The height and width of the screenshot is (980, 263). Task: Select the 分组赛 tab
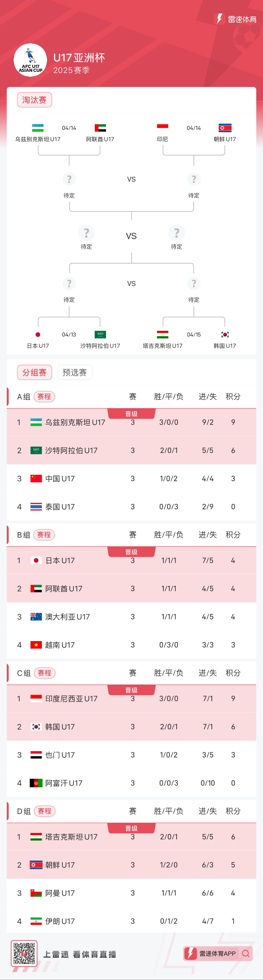pyautogui.click(x=34, y=372)
